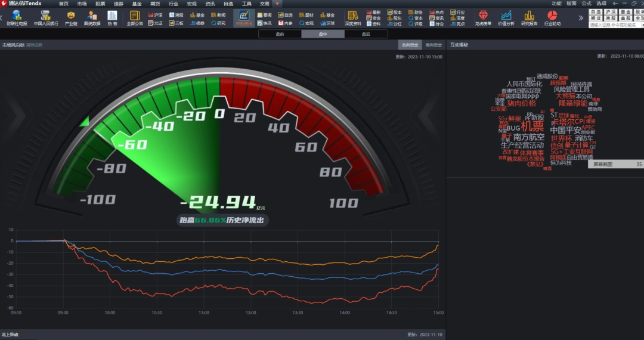
Task: Click the 期货 quick button near search box
Action: [596, 18]
